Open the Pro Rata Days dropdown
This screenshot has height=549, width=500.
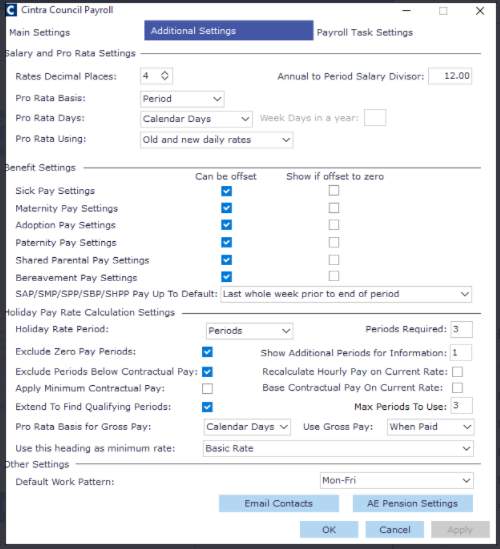(x=196, y=119)
